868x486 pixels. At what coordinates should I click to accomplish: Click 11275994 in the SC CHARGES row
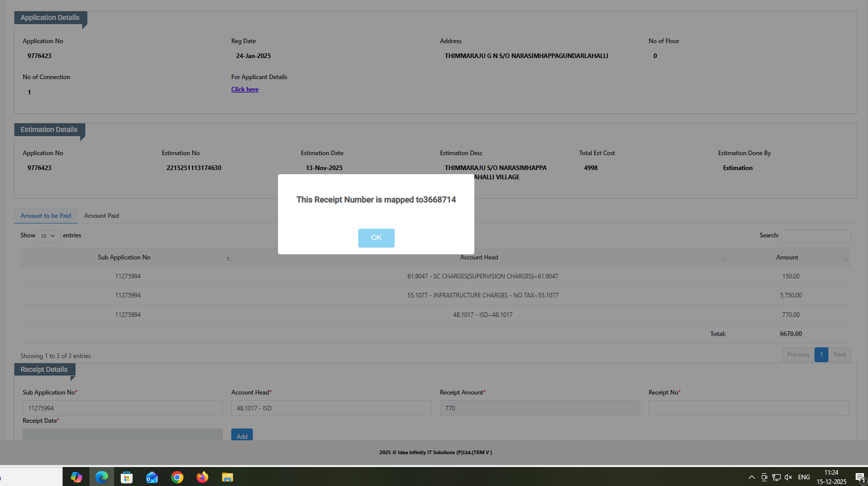[128, 276]
